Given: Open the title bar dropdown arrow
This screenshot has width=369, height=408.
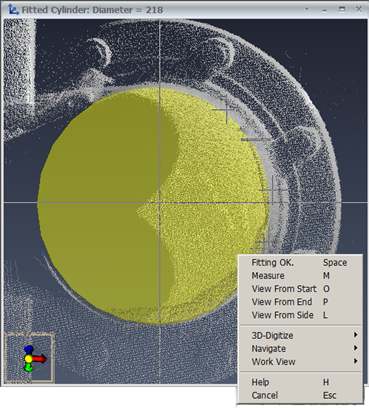Looking at the screenshot, I should point(307,9).
